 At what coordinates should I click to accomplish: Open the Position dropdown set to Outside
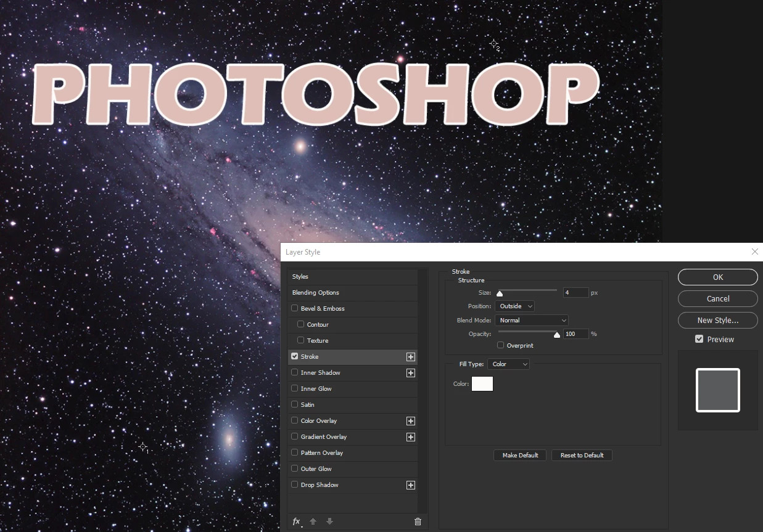pos(514,306)
